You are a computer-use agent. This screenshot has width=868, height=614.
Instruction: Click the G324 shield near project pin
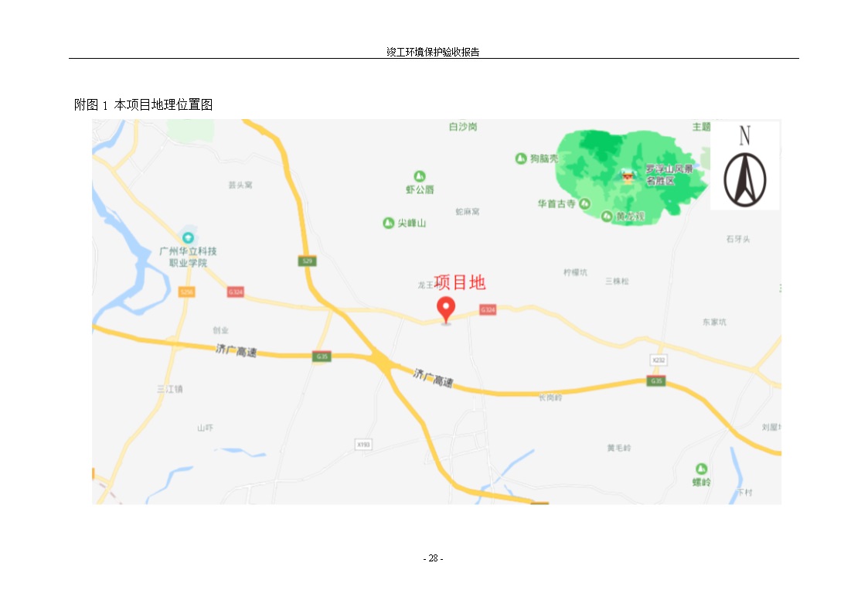pyautogui.click(x=488, y=309)
